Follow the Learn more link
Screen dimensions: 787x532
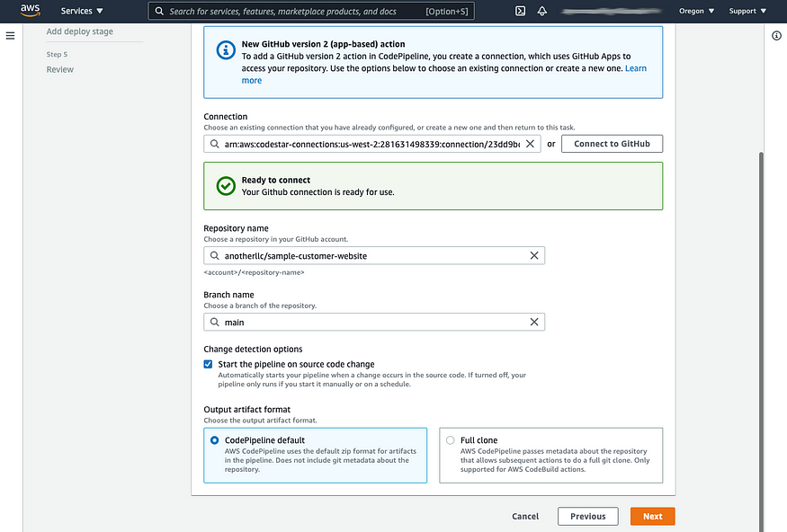[635, 68]
